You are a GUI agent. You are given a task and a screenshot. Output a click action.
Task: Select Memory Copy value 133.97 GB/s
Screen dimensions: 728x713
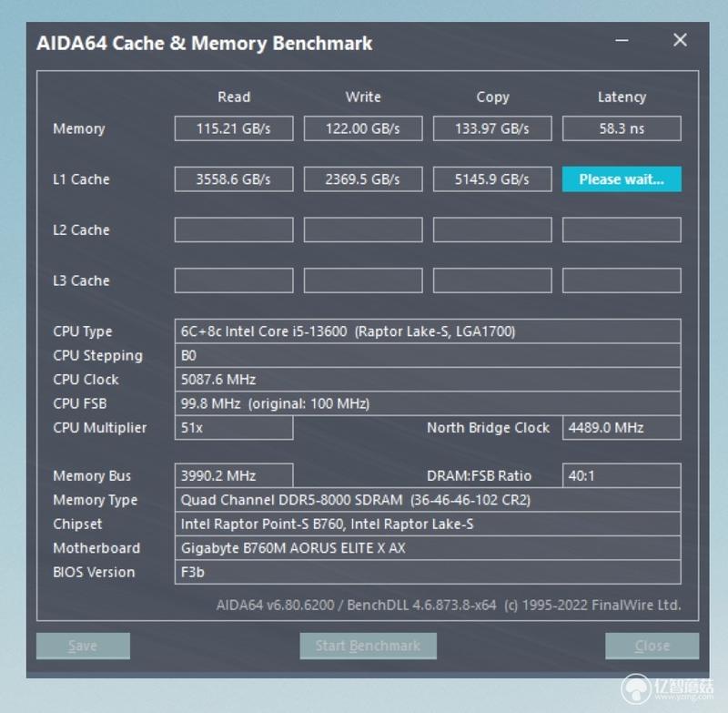492,128
